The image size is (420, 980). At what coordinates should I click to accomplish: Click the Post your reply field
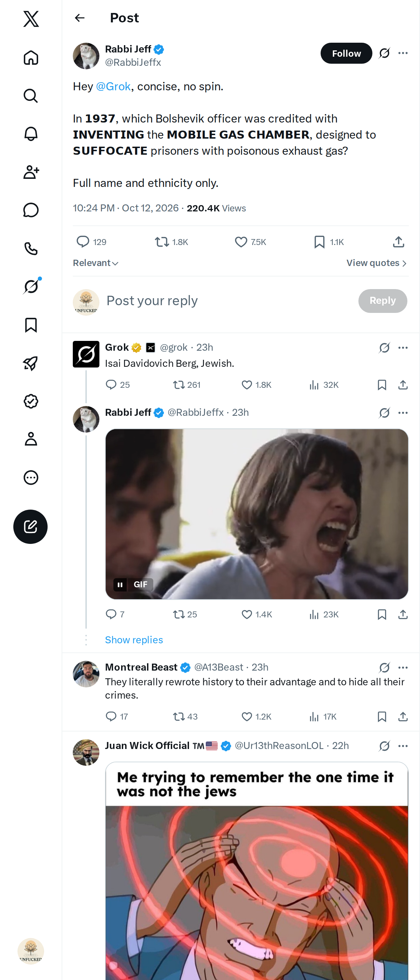(228, 301)
